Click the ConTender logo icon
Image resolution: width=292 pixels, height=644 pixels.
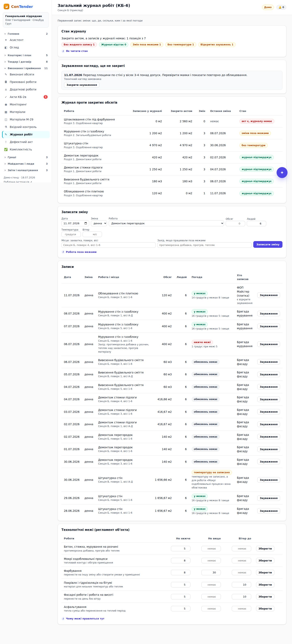click(6, 6)
